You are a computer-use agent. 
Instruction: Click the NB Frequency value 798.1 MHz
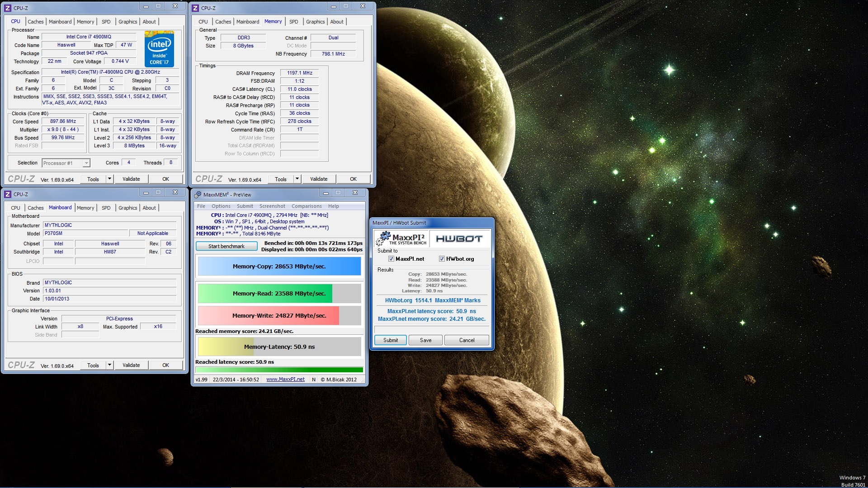coord(333,54)
